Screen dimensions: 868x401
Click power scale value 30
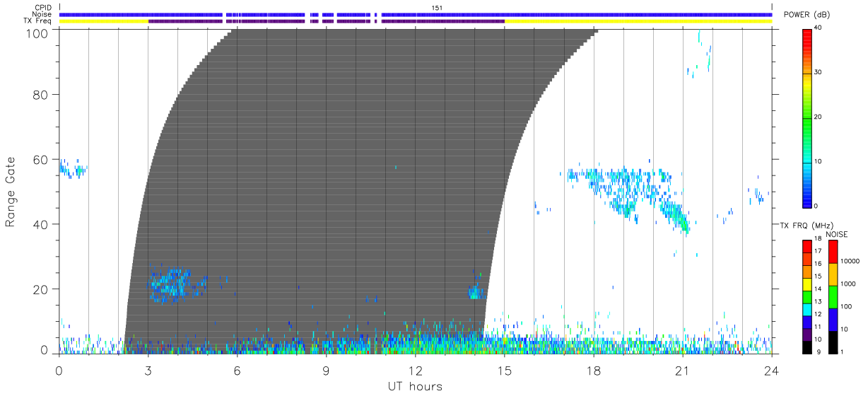[x=819, y=73]
